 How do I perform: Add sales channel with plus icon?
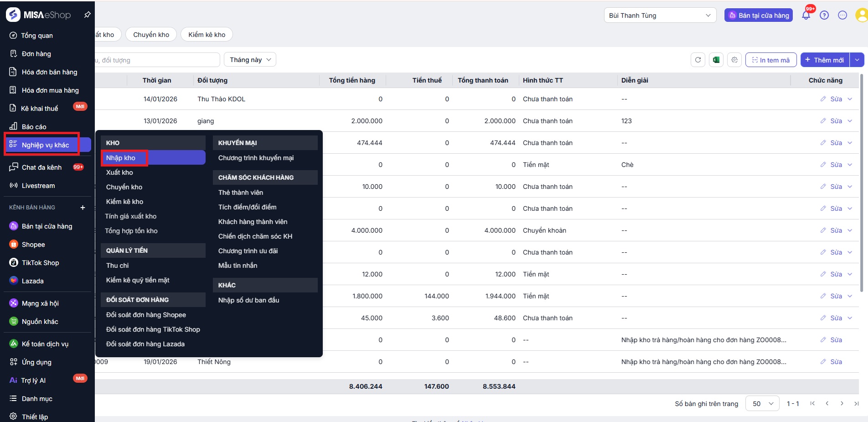83,208
